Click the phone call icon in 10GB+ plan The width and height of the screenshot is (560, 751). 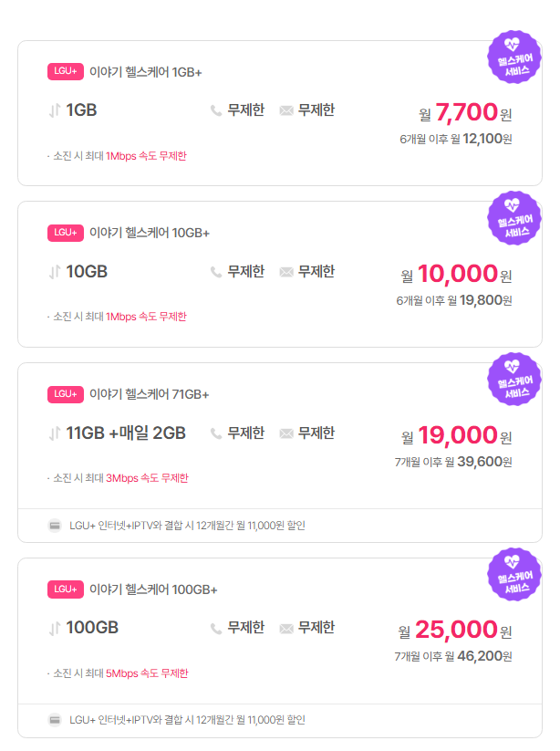216,272
